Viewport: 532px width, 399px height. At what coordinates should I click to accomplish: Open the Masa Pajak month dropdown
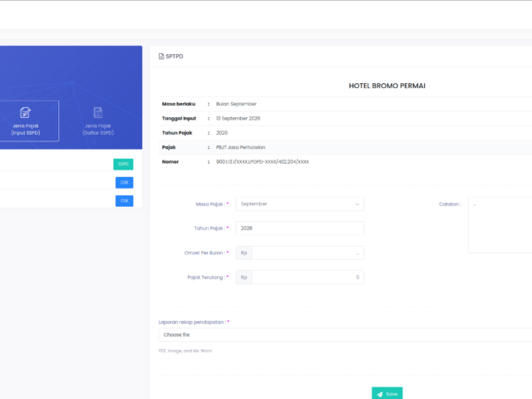click(300, 204)
